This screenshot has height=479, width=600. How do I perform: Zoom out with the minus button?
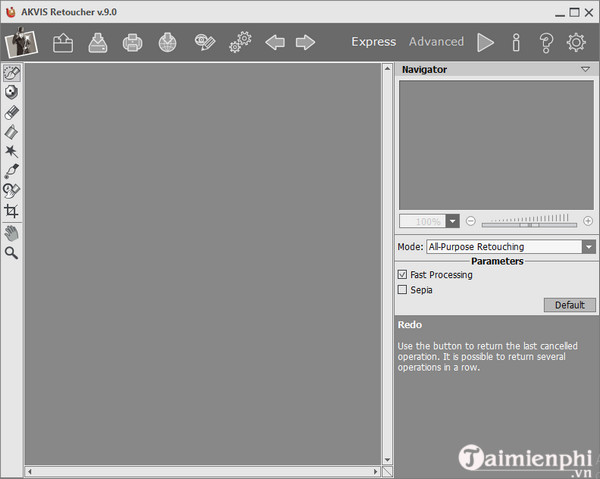[x=471, y=221]
